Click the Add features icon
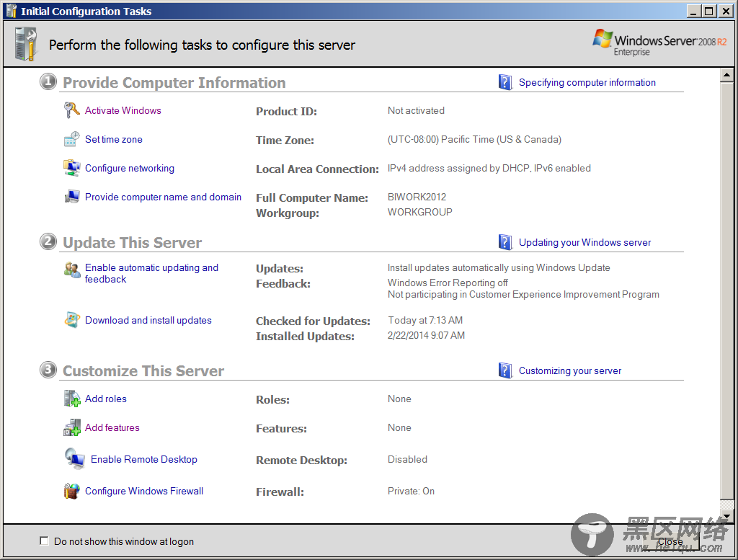 [72, 427]
